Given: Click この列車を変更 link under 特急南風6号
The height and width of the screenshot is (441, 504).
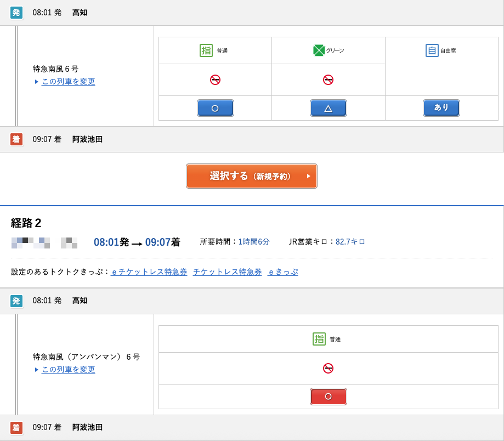Looking at the screenshot, I should pos(68,82).
